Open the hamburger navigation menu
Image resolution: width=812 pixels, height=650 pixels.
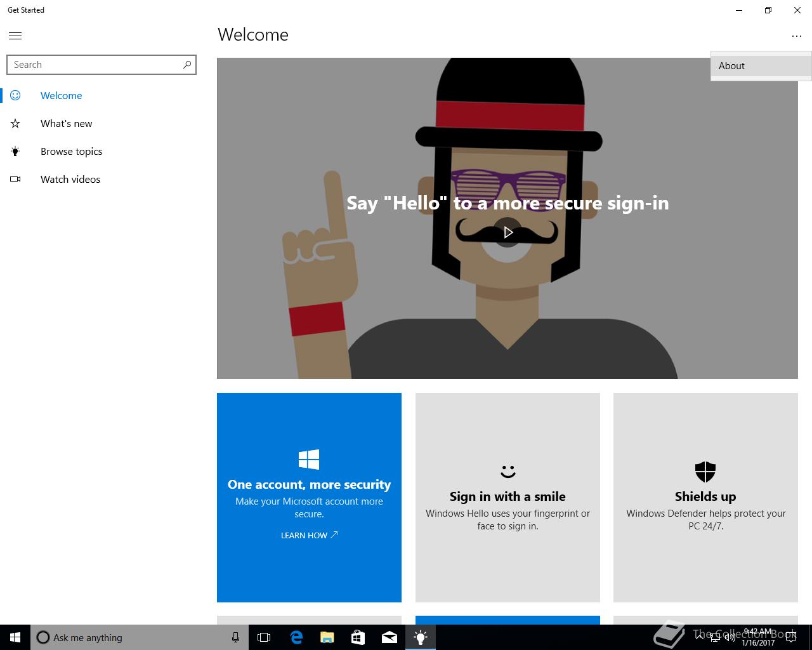coord(15,36)
